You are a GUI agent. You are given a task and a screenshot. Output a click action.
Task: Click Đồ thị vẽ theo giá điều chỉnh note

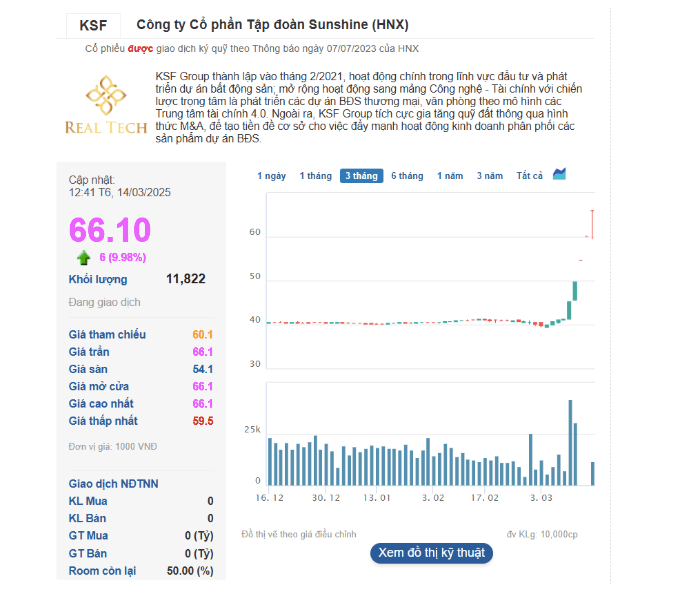(299, 535)
